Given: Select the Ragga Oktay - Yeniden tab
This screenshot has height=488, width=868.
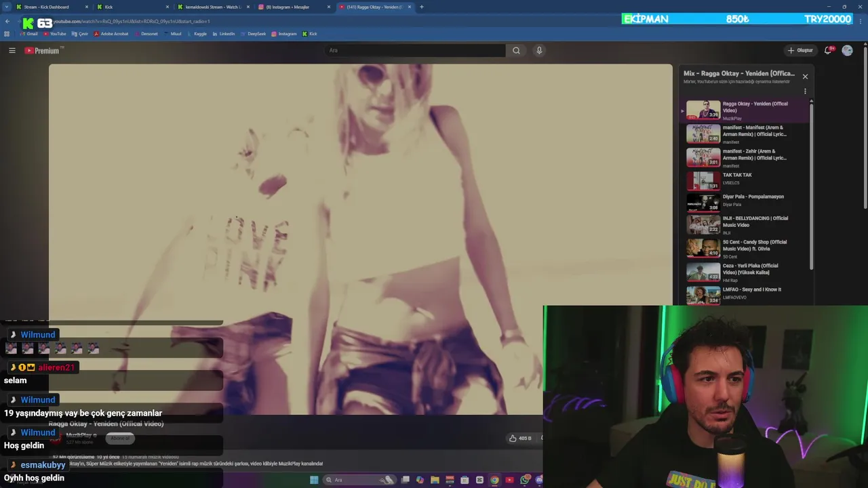Looking at the screenshot, I should pyautogui.click(x=374, y=7).
